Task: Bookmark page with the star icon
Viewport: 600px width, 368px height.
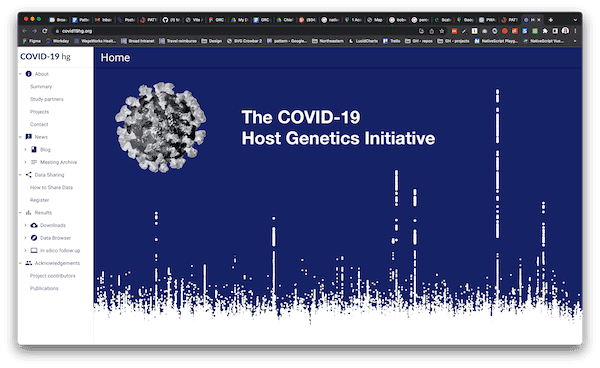Action: pos(442,31)
